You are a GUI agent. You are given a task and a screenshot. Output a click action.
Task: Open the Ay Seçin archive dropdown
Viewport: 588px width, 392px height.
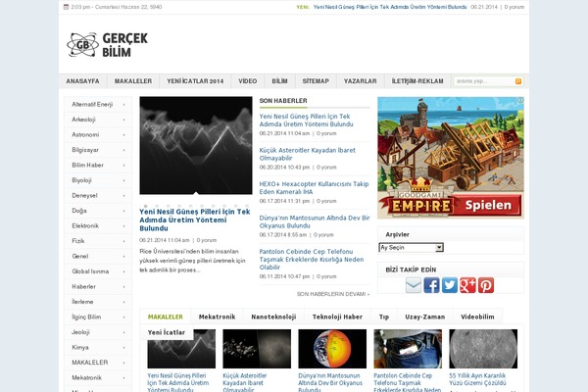pos(412,248)
